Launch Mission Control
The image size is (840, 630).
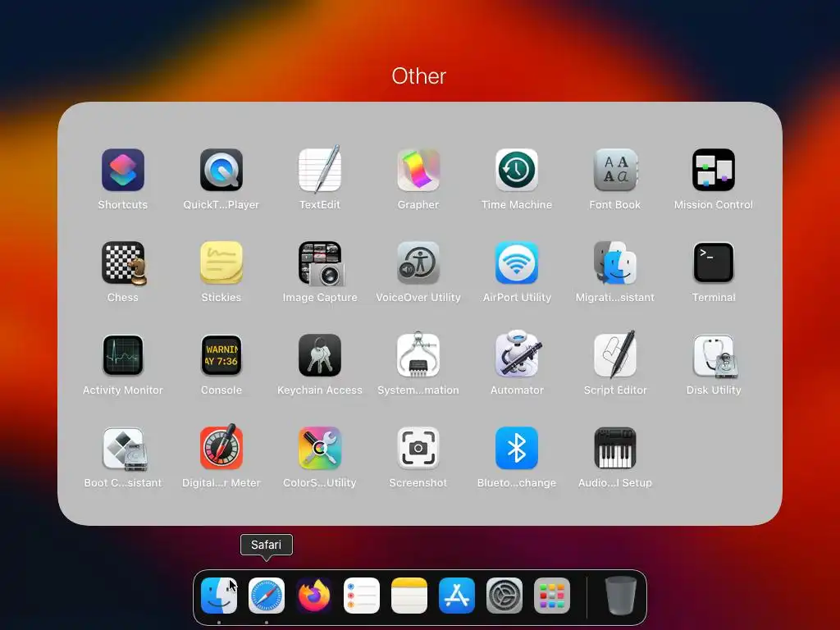[x=714, y=170]
